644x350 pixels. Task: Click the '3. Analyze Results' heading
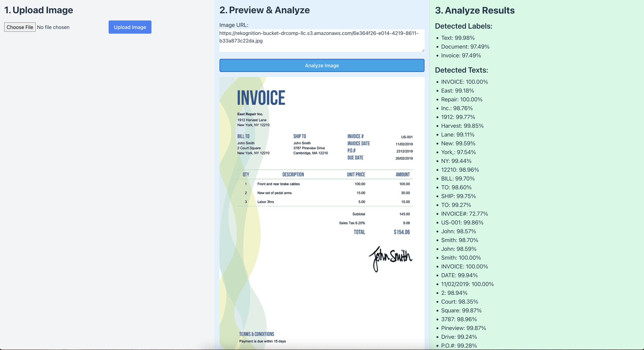pyautogui.click(x=475, y=10)
